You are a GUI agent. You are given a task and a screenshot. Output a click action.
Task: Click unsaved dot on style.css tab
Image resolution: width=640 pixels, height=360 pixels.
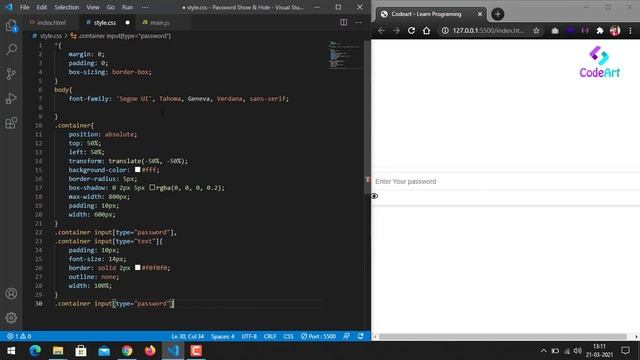point(128,22)
